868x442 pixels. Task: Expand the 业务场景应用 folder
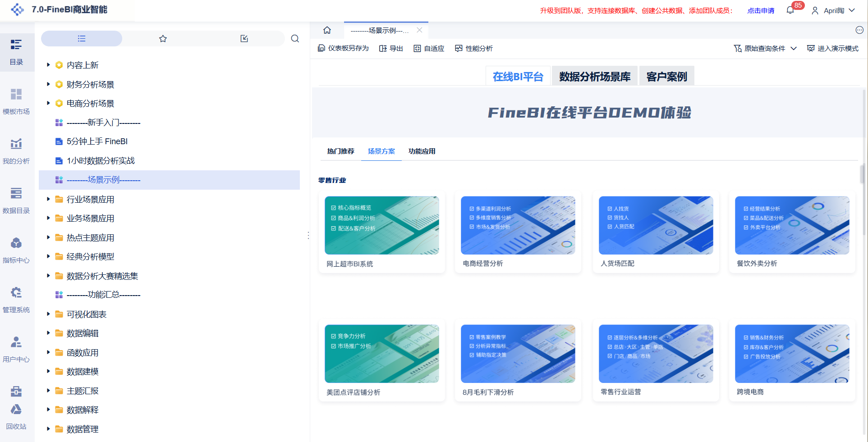[x=48, y=218]
